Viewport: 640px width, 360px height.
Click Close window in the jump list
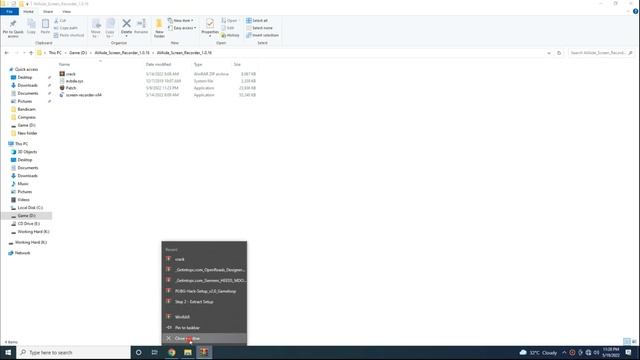[204, 338]
